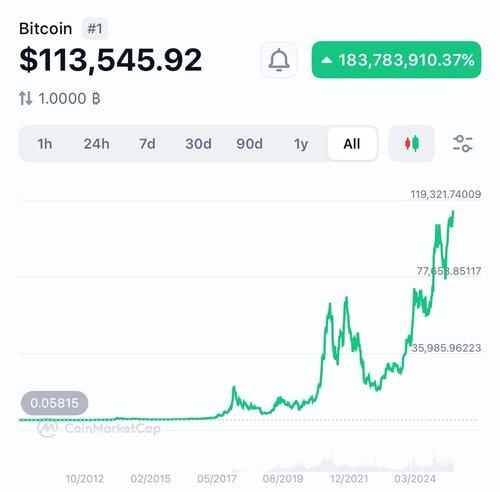Tap the 1.0000 ₿ conversion value
This screenshot has height=492, width=500.
click(69, 99)
